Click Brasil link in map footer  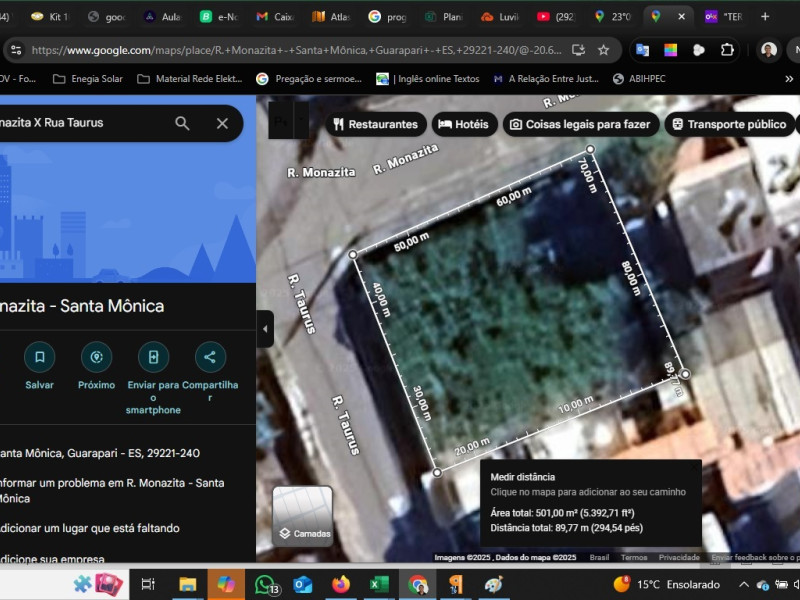click(x=599, y=558)
